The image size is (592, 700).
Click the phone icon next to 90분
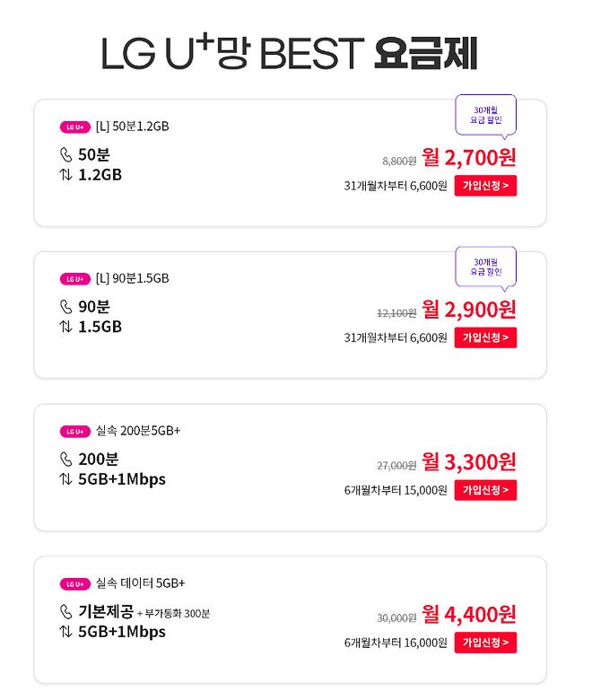65,307
